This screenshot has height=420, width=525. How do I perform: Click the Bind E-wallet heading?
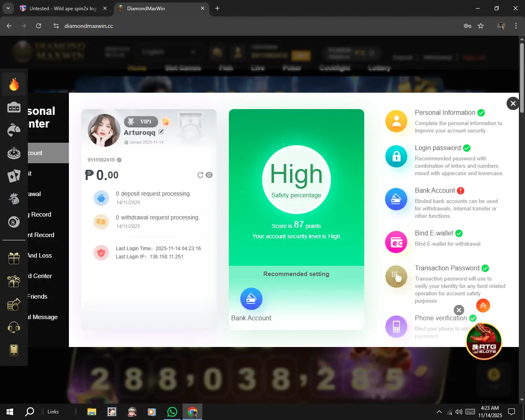tap(434, 233)
